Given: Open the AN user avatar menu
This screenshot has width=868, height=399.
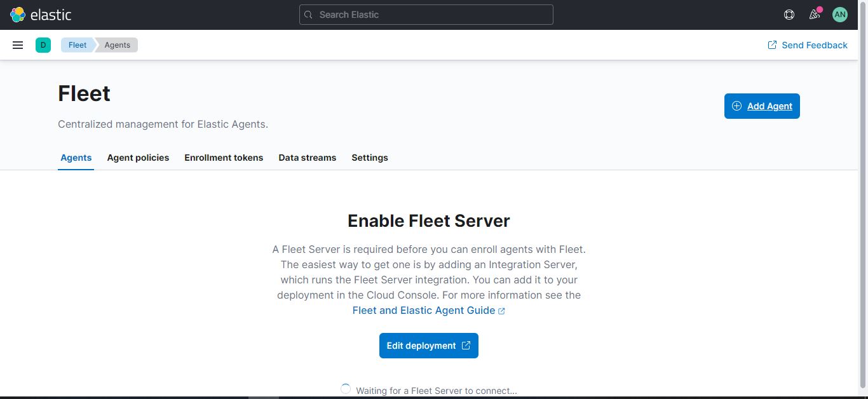Looking at the screenshot, I should 840,15.
